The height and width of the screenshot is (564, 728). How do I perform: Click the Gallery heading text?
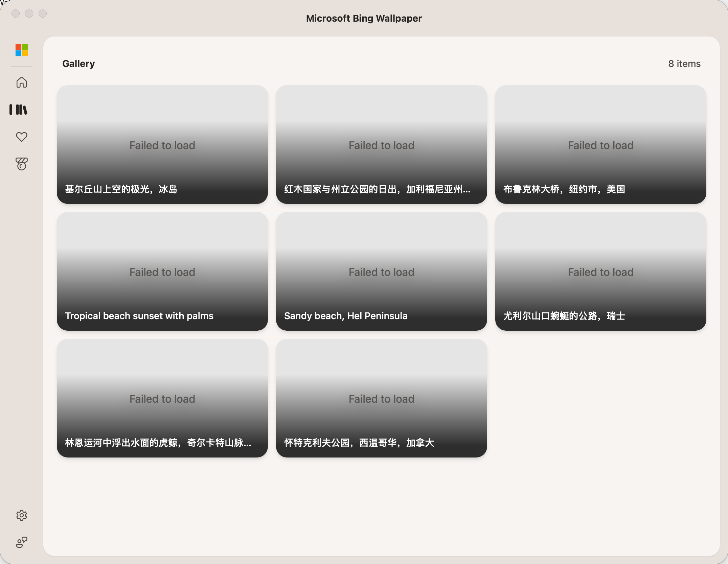[78, 64]
